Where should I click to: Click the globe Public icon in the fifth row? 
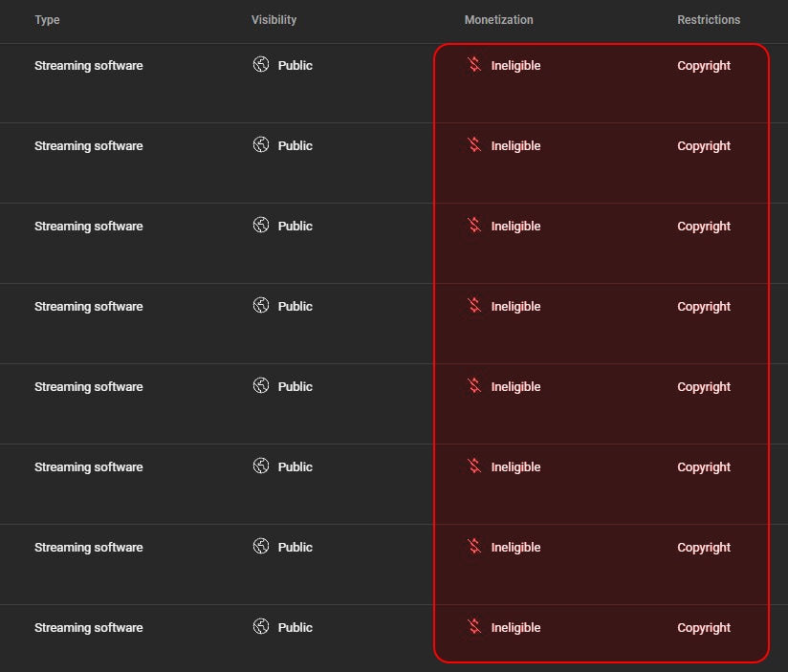click(261, 386)
